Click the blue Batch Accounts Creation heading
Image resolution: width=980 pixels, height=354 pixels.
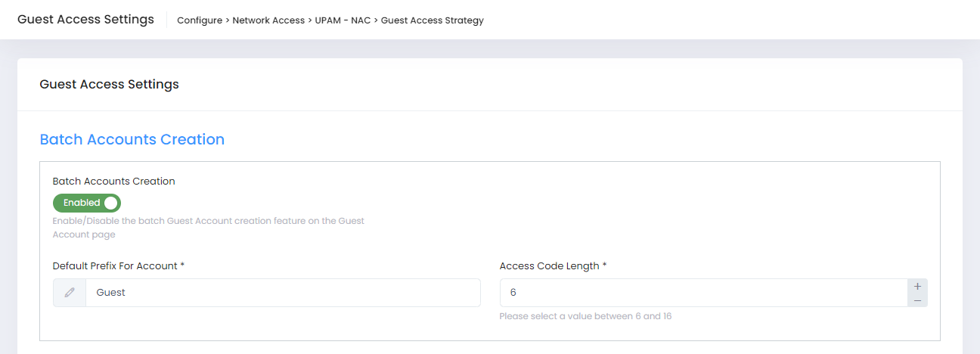pos(132,140)
